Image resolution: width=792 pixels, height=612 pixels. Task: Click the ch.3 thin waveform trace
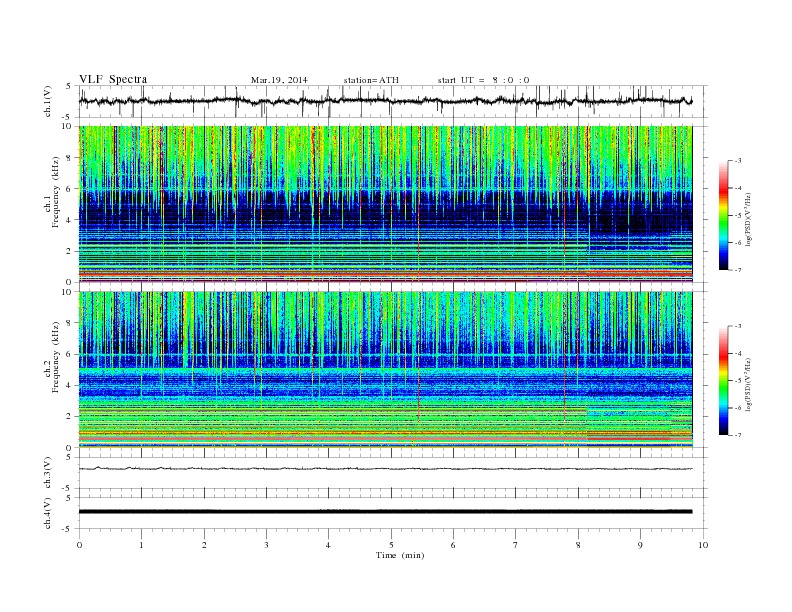point(385,469)
